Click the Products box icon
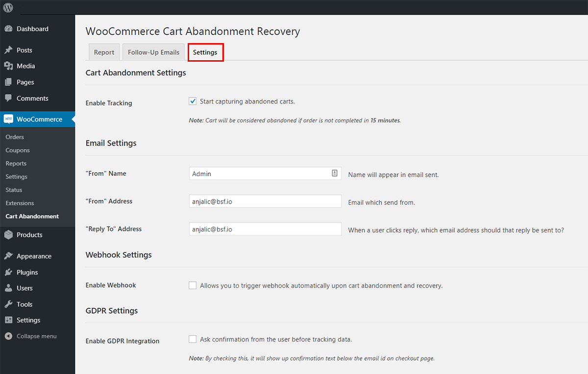 point(8,235)
